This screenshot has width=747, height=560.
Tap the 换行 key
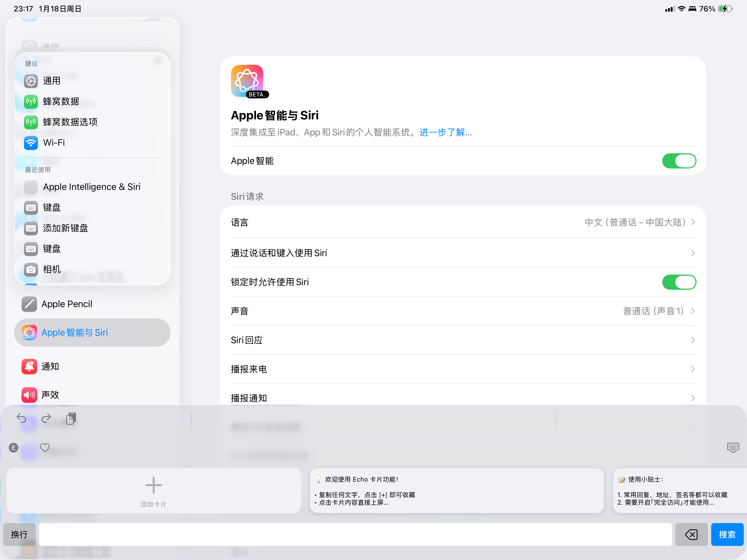19,534
